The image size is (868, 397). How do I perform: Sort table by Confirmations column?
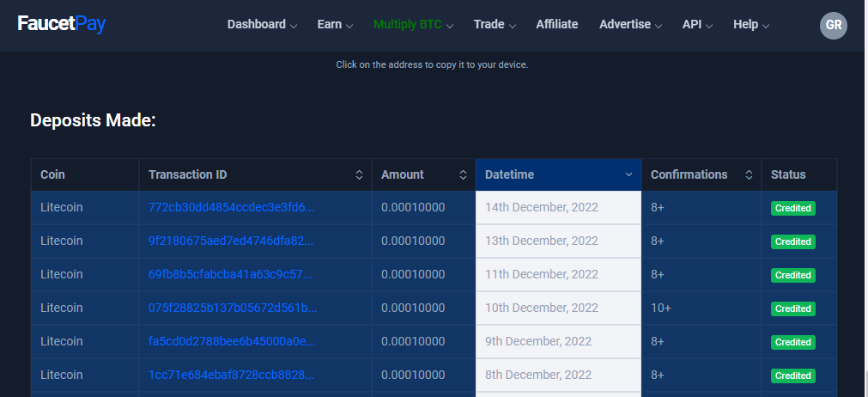(x=701, y=175)
